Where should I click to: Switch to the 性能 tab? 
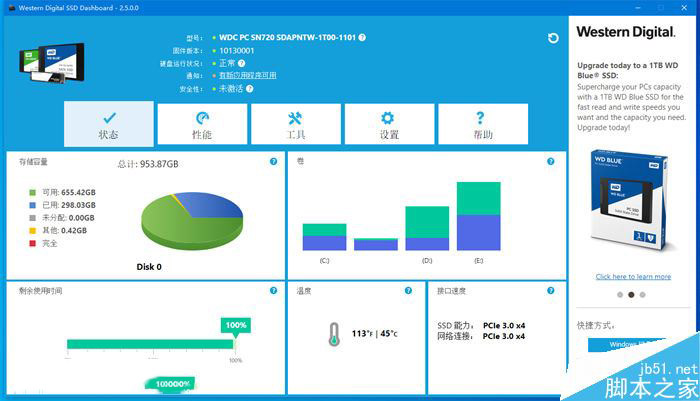click(x=202, y=124)
